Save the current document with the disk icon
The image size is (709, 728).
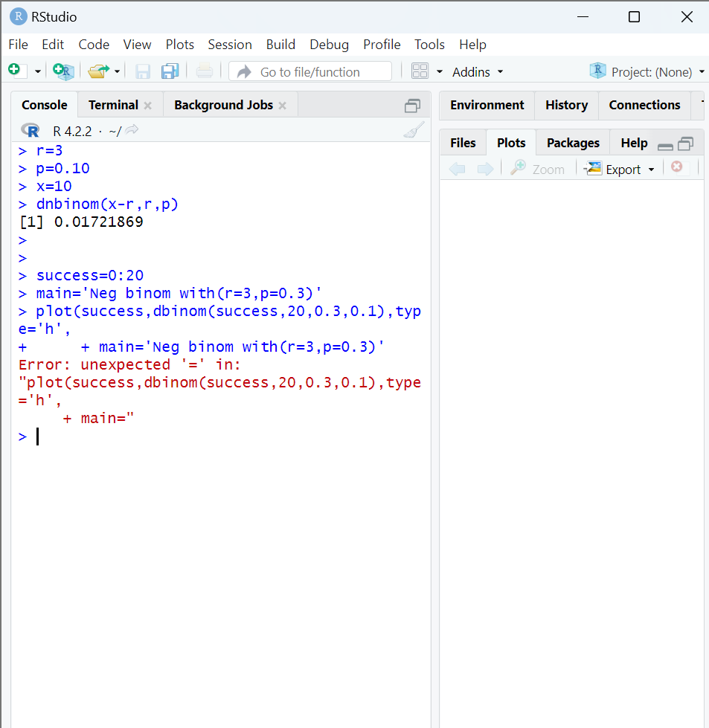tap(142, 71)
